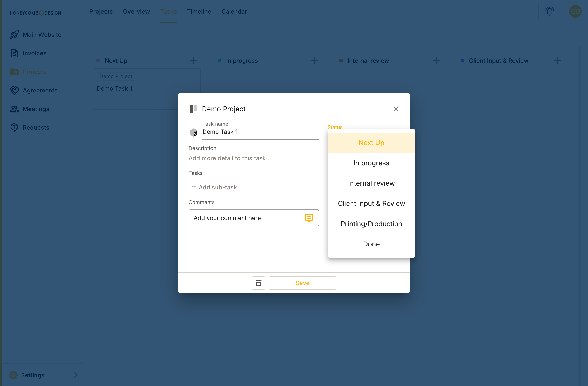This screenshot has height=386, width=588.
Task: Click the Projects folder star icon
Action: click(14, 72)
